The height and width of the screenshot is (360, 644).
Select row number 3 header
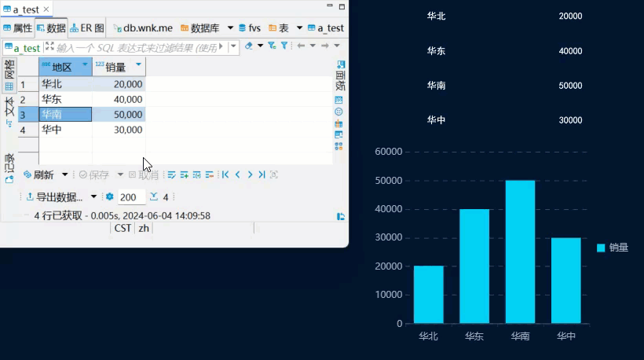[x=28, y=114]
